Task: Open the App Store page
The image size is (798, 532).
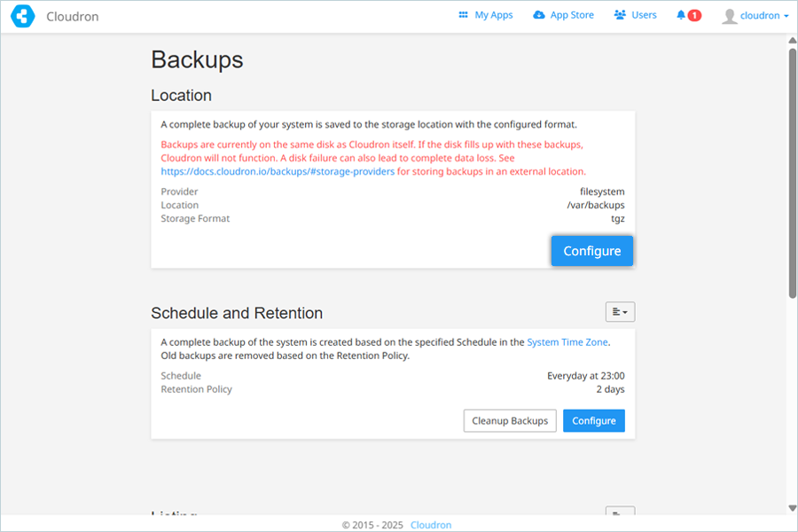Action: click(x=572, y=15)
